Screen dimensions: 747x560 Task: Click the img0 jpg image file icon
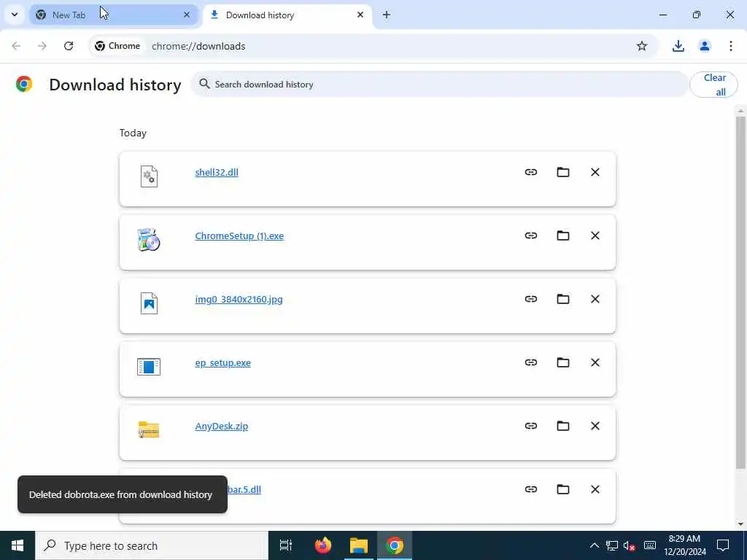(x=149, y=303)
